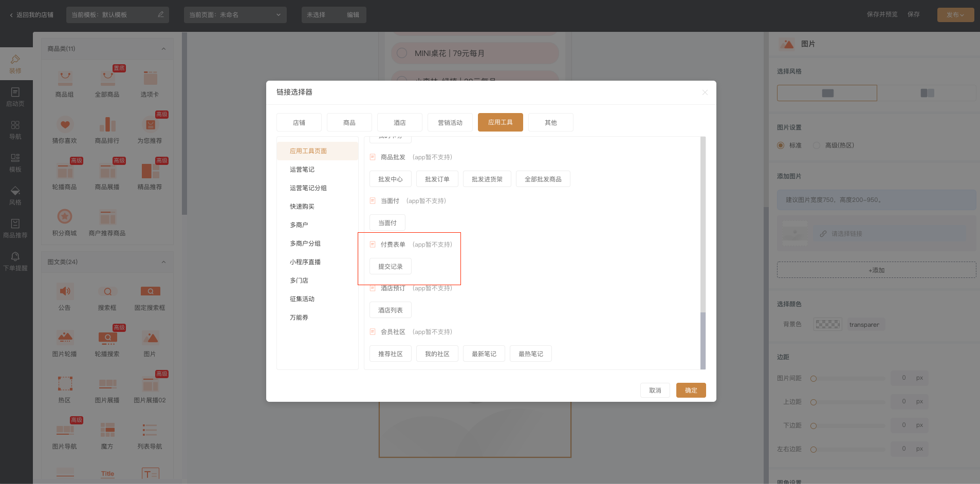The image size is (980, 484).
Task: Open the 下单提醒 bell icon
Action: pyautogui.click(x=15, y=256)
